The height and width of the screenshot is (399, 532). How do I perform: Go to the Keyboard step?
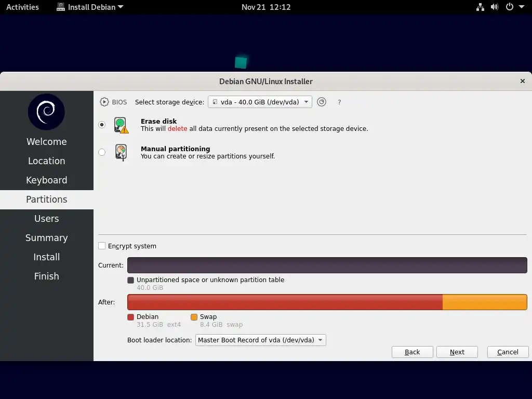pyautogui.click(x=46, y=180)
